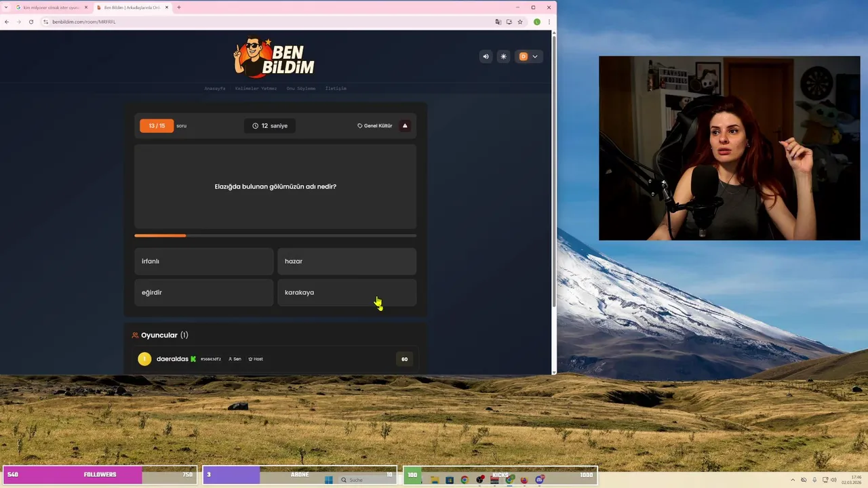Click the Ben Bildim logo
The height and width of the screenshot is (488, 868).
(274, 57)
